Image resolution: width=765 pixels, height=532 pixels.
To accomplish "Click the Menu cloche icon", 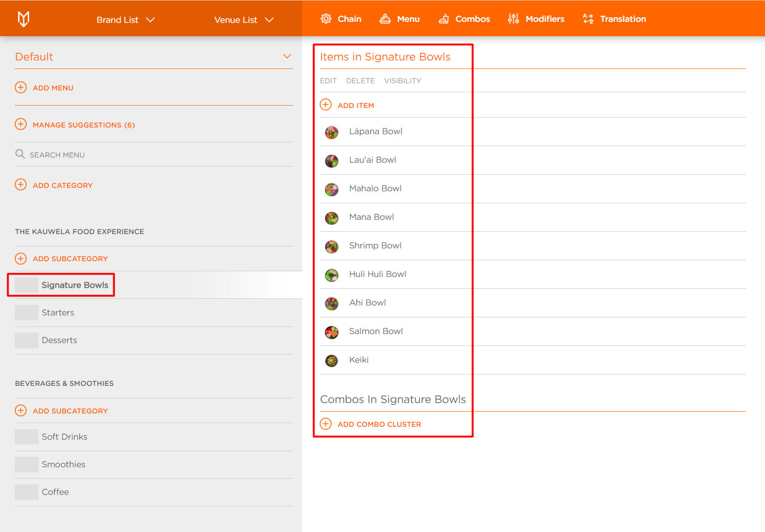I will click(385, 19).
